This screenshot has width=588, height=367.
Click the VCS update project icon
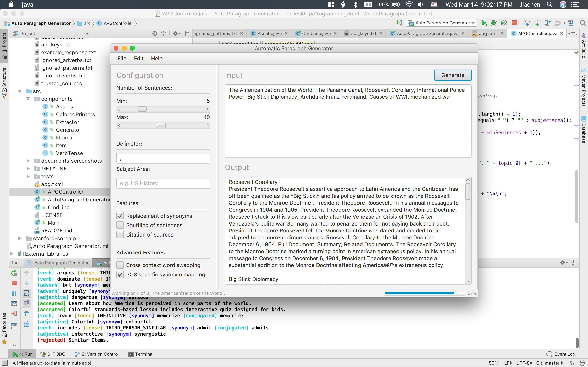click(527, 23)
